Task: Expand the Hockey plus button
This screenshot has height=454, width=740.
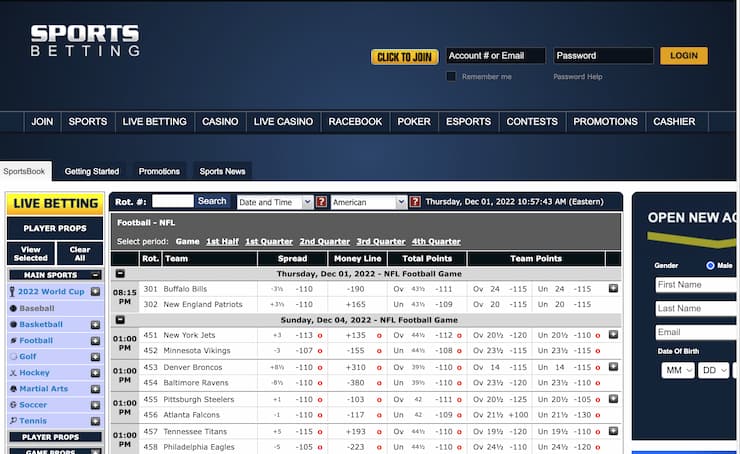Action: 95,373
